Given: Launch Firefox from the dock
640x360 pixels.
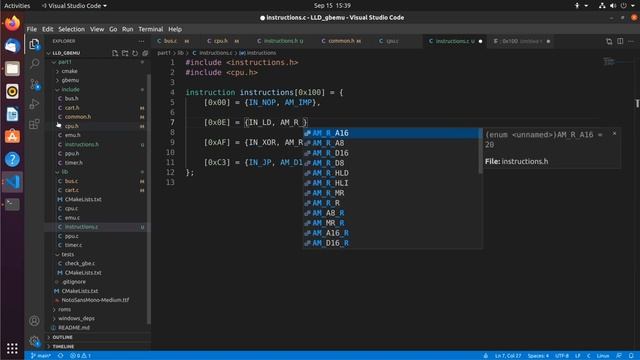Looking at the screenshot, I should pyautogui.click(x=12, y=23).
